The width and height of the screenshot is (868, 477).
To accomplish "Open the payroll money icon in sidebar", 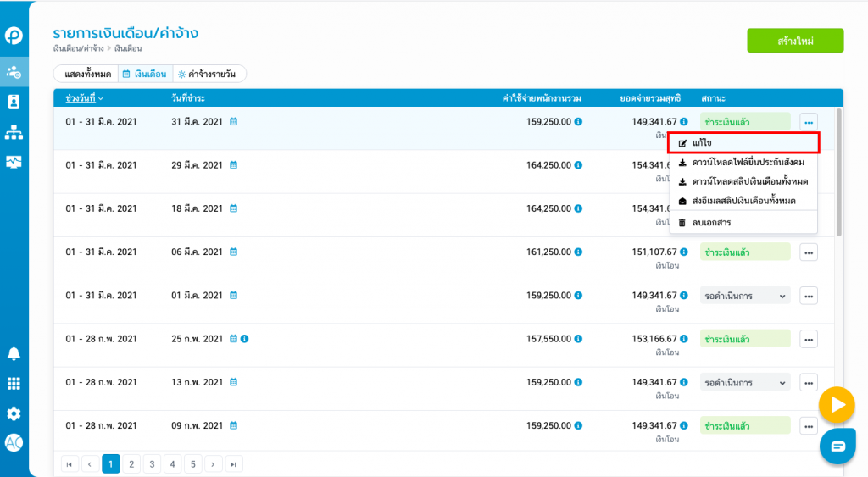I will pyautogui.click(x=14, y=72).
